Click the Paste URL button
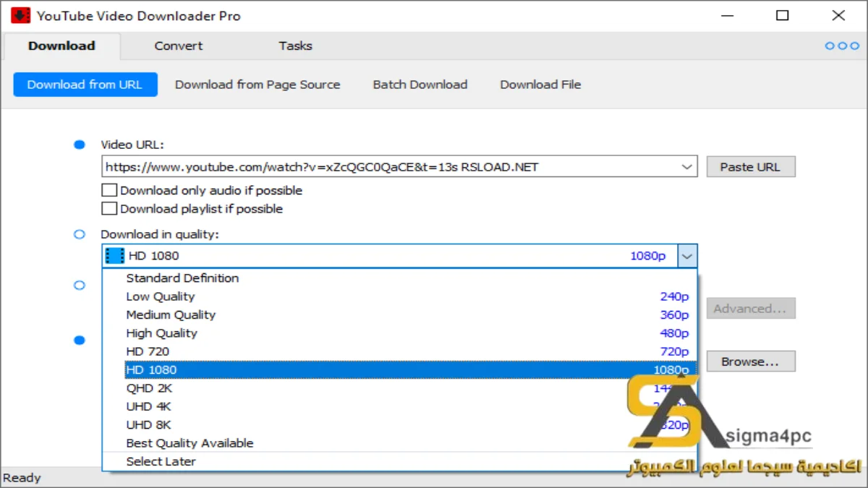Viewport: 868px width, 488px height. (751, 167)
